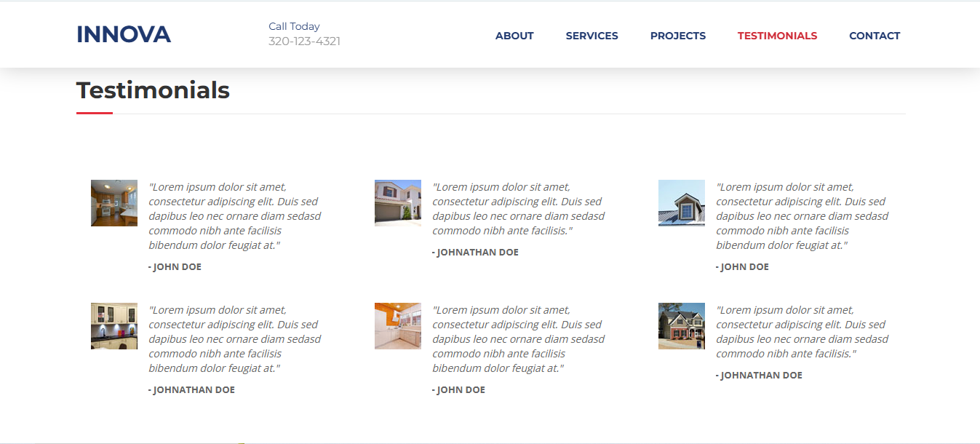Open the gray two-story house thumbnail
This screenshot has width=980, height=444.
[682, 326]
